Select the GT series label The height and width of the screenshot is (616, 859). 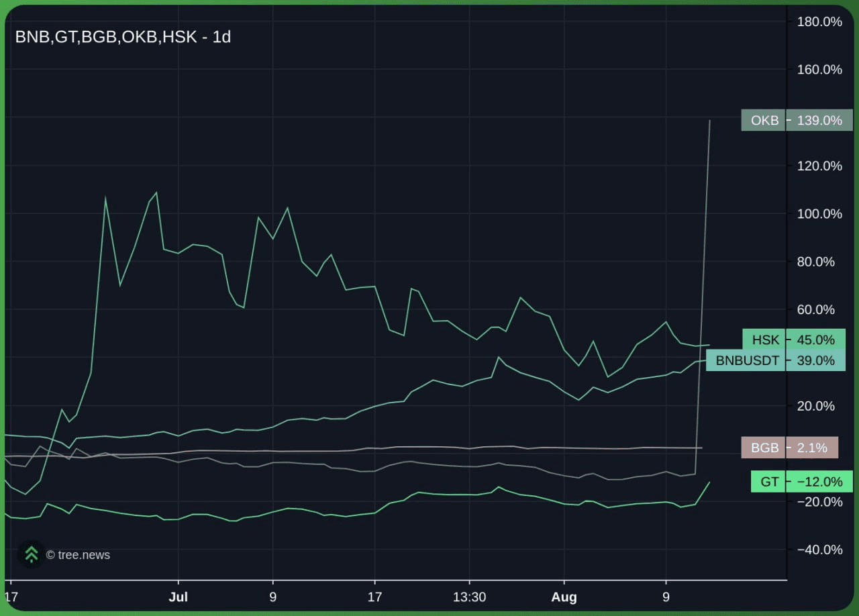pyautogui.click(x=769, y=482)
